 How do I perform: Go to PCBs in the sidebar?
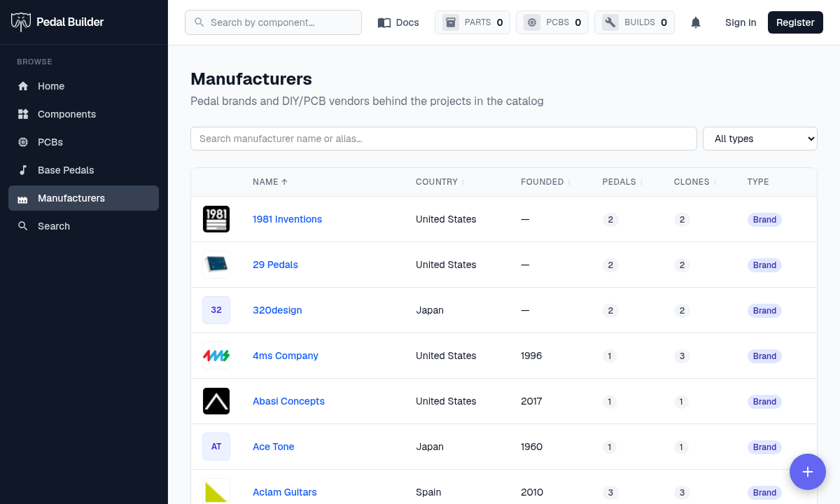pos(83,142)
